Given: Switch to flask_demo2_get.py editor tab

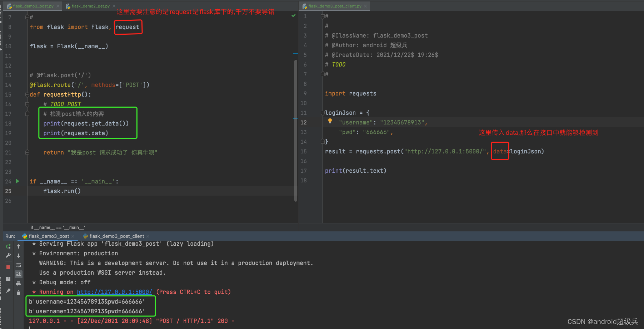Looking at the screenshot, I should [x=90, y=6].
